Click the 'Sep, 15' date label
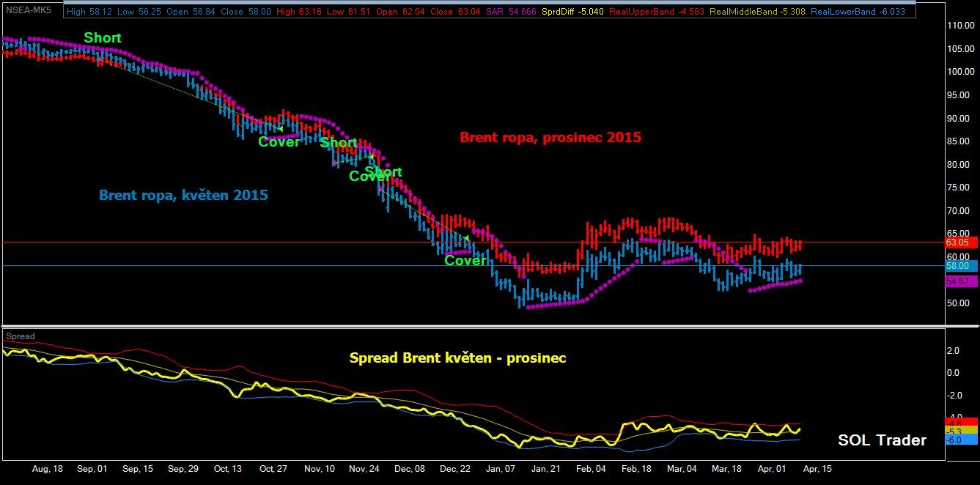 (138, 468)
